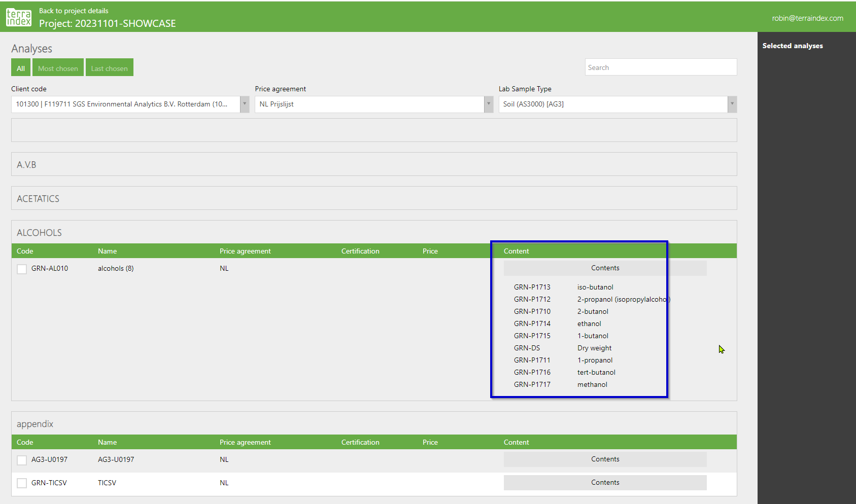Show Contents for AG3-U0197
Screen dimensions: 856x504
point(605,459)
